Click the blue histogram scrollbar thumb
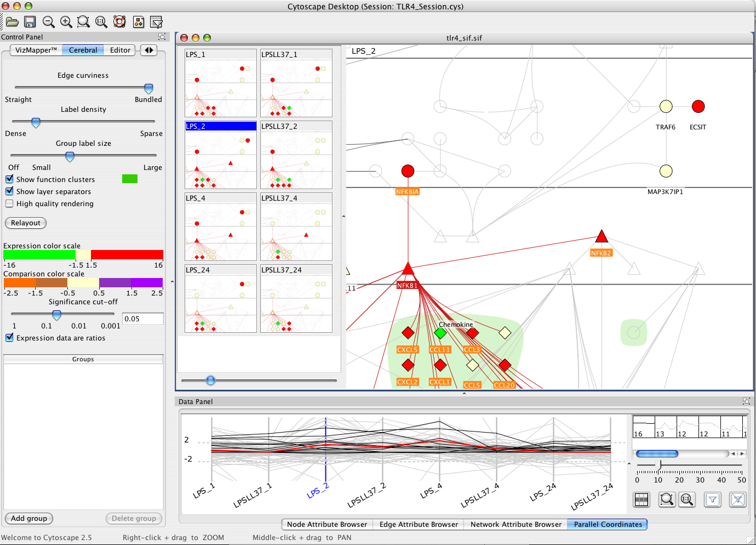The height and width of the screenshot is (545, 756). tap(657, 453)
